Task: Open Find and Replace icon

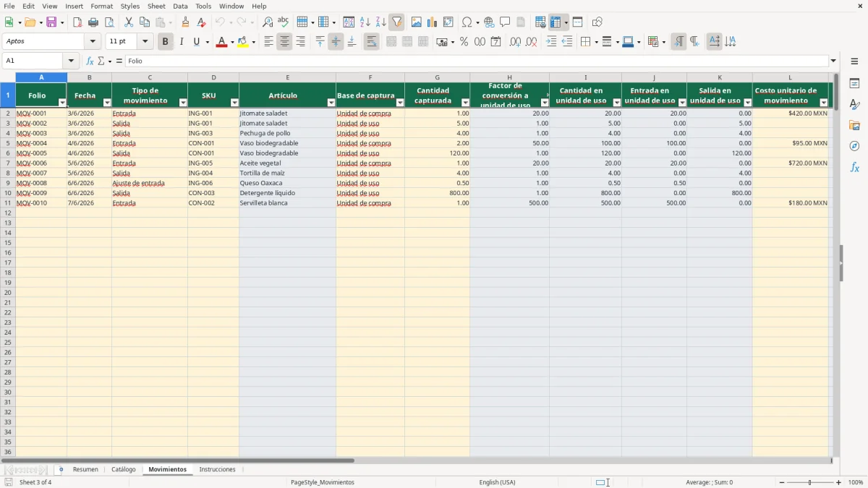Action: 268,22
